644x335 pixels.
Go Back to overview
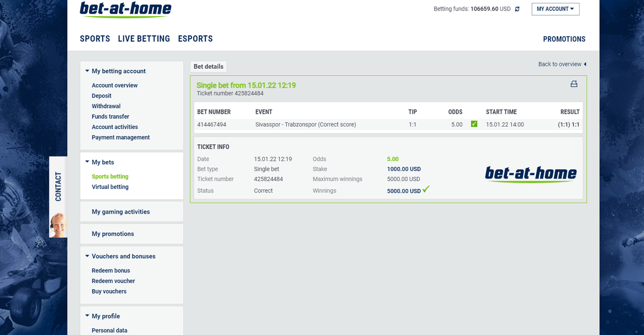click(562, 64)
